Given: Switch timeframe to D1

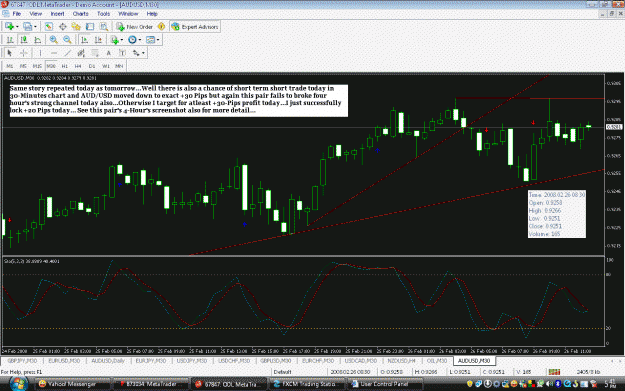Looking at the screenshot, I should coord(92,66).
